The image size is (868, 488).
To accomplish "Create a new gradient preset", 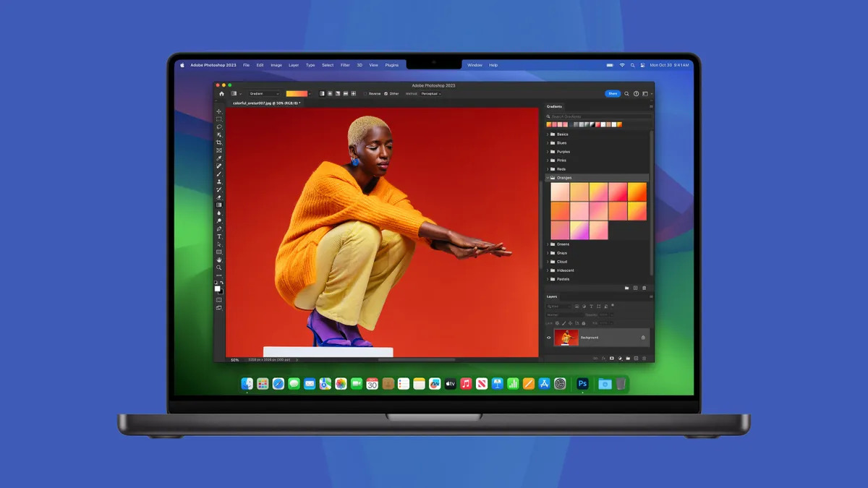I will point(635,288).
